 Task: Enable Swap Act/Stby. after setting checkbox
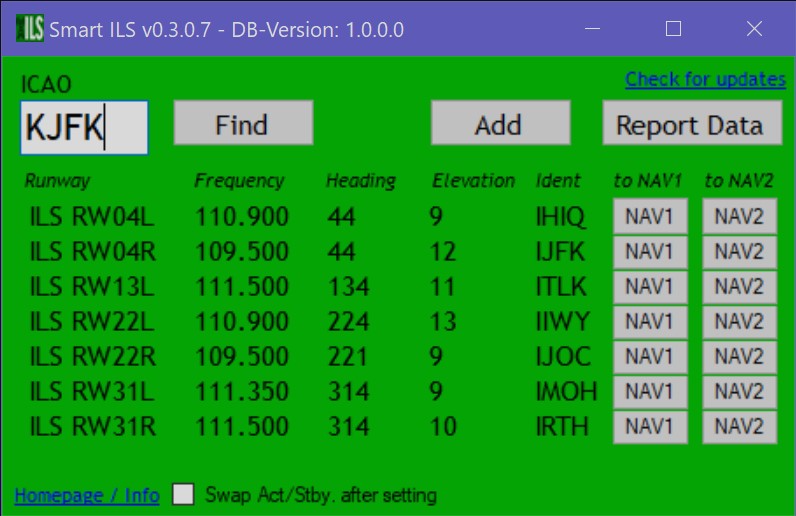[183, 494]
